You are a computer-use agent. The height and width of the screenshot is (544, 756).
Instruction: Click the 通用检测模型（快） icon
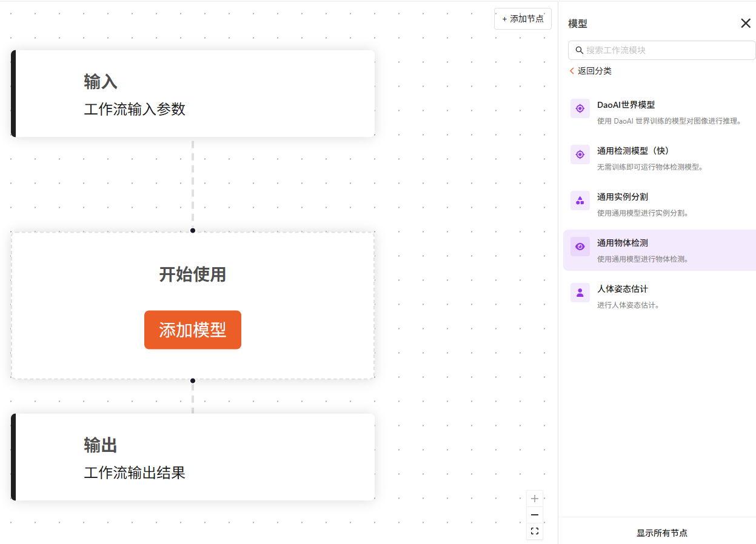580,154
